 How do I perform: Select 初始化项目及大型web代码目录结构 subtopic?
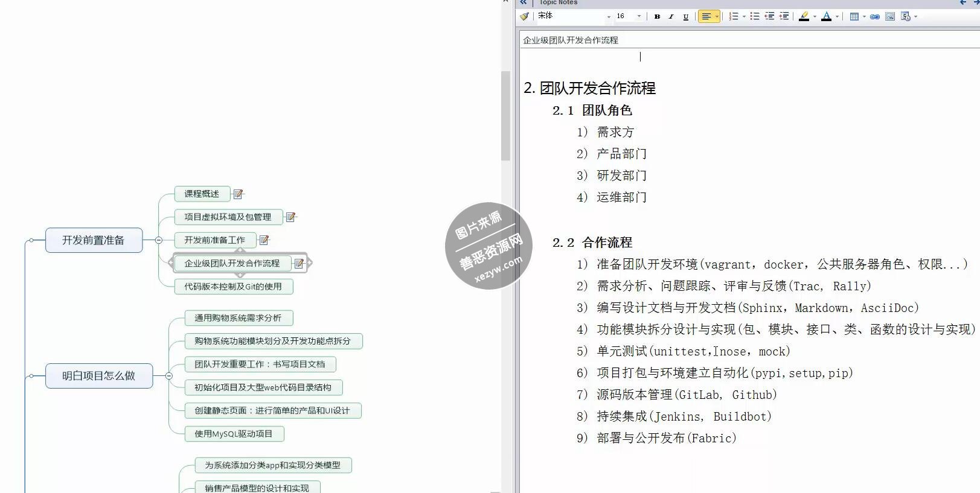pyautogui.click(x=263, y=387)
